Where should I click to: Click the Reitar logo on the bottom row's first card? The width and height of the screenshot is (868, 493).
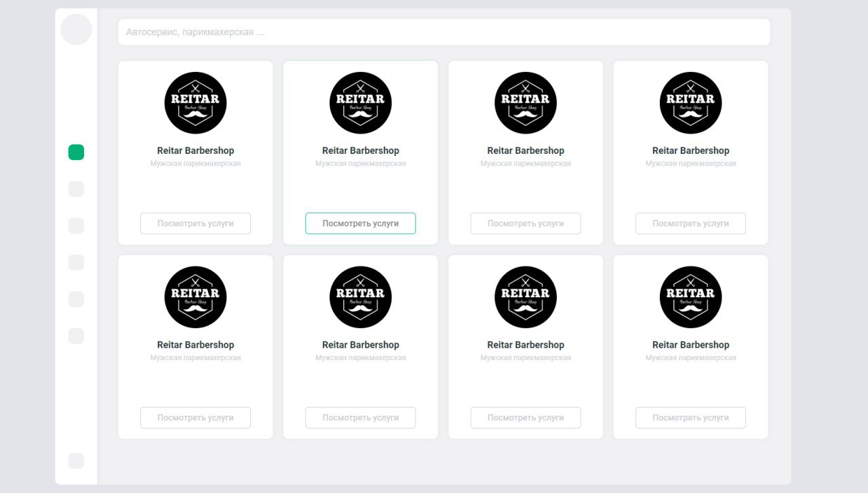(195, 297)
